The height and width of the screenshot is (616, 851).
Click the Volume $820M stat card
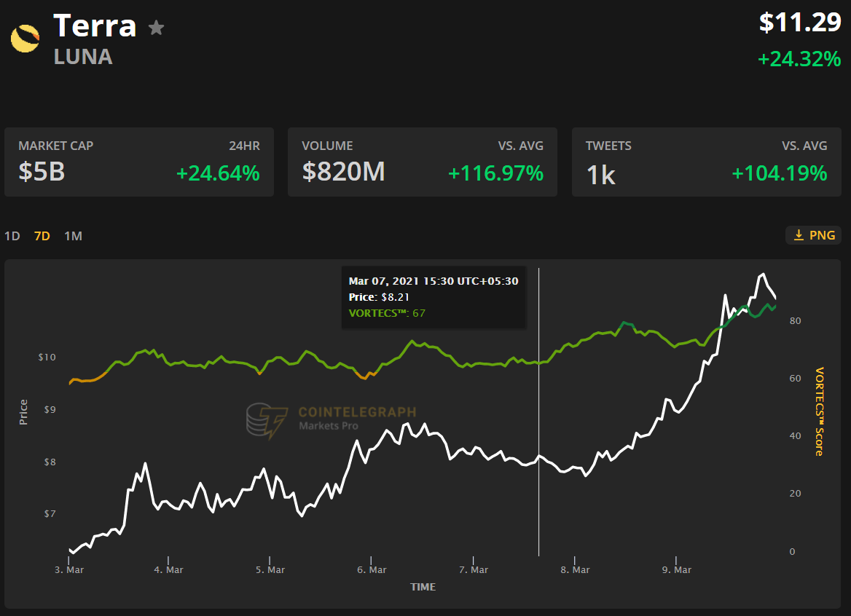click(422, 162)
